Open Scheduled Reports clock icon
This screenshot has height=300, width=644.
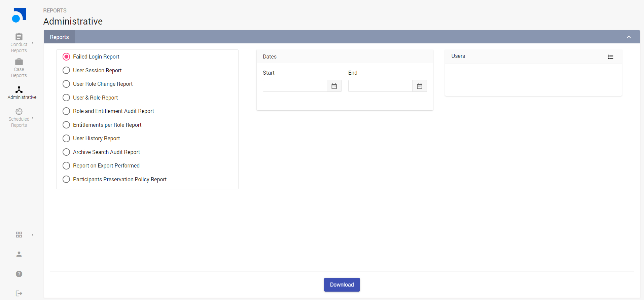[19, 111]
